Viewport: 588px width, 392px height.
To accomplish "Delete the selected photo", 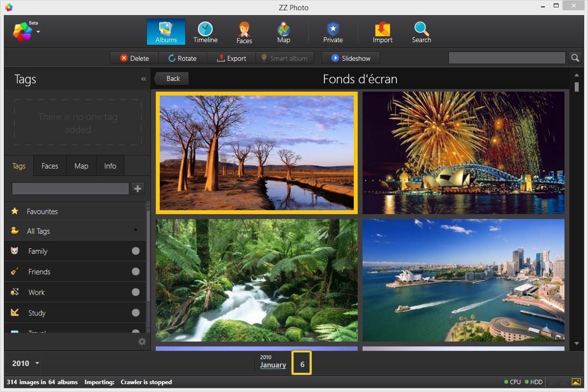I will [135, 58].
